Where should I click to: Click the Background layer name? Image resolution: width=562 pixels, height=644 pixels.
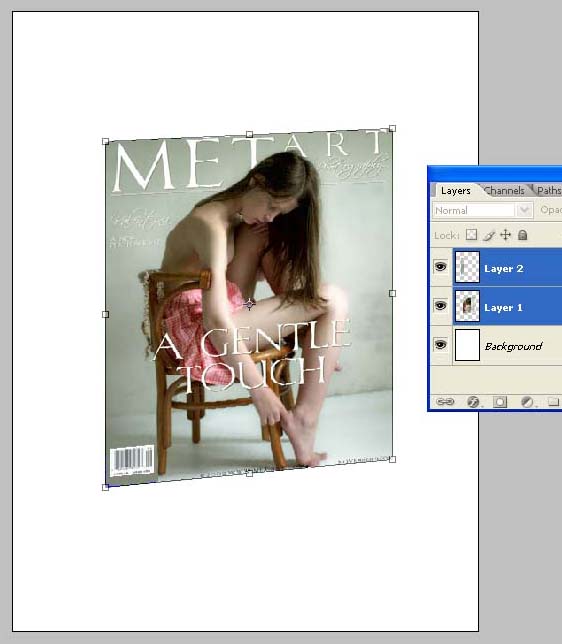point(513,346)
